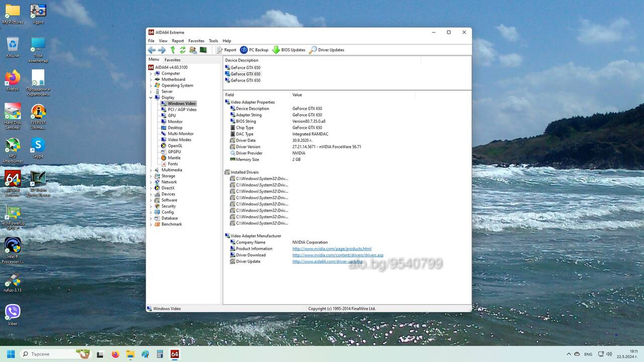The height and width of the screenshot is (362, 644).
Task: Open the aida64.com driver-updates link
Action: 327,261
